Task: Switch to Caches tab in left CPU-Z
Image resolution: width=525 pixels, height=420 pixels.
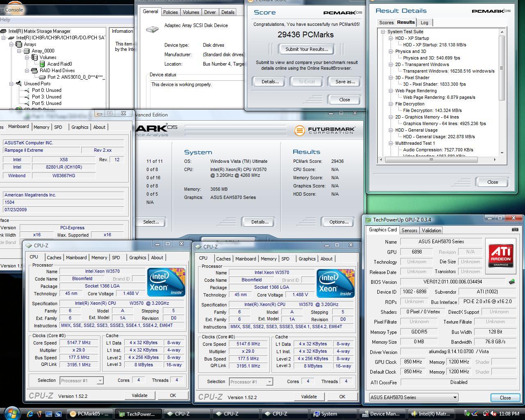Action: 54,258
